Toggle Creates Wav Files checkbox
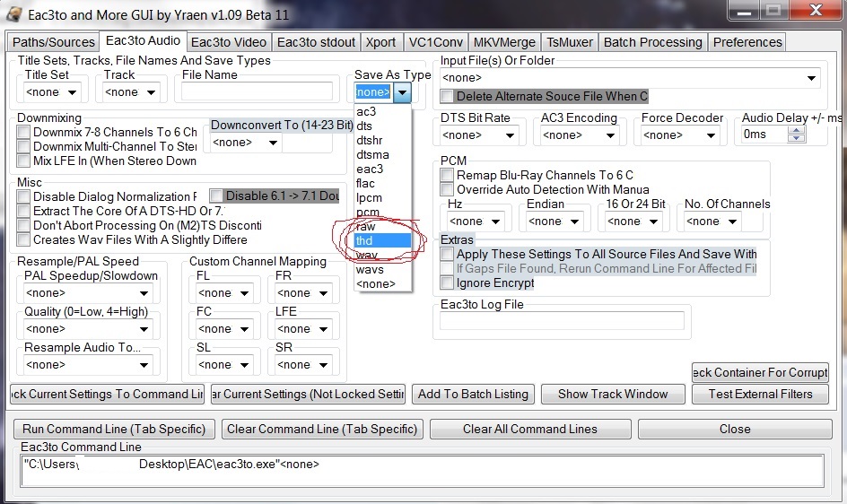The width and height of the screenshot is (847, 504). point(23,239)
